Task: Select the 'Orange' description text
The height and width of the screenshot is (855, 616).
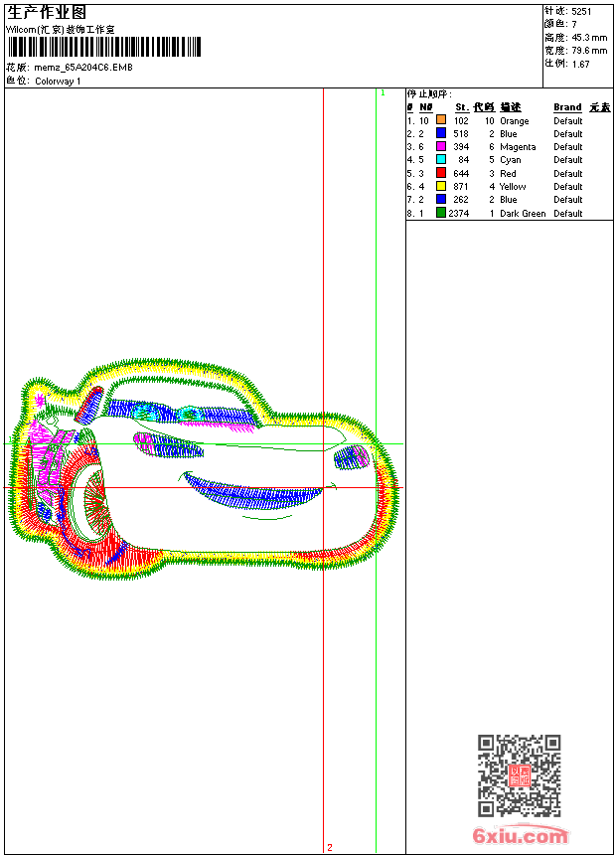Action: (514, 121)
